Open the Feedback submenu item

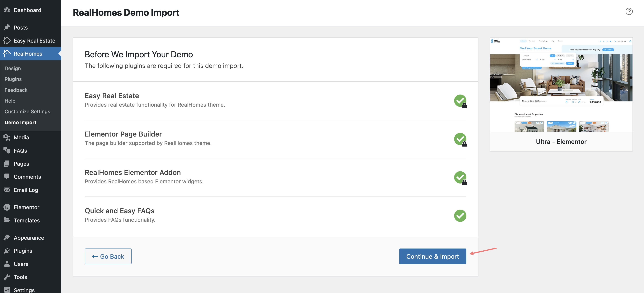[16, 90]
